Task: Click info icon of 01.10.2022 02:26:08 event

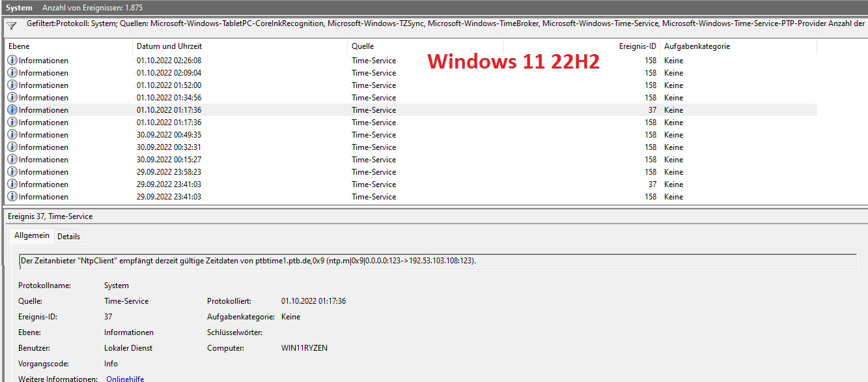Action: [x=12, y=60]
